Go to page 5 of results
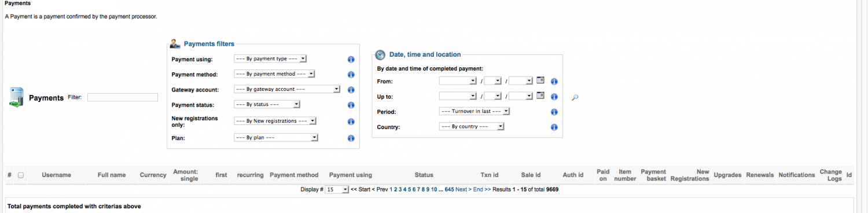This screenshot has width=868, height=213. 409,190
